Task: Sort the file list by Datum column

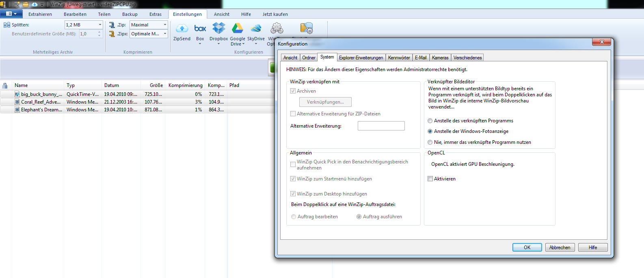Action: tap(121, 85)
